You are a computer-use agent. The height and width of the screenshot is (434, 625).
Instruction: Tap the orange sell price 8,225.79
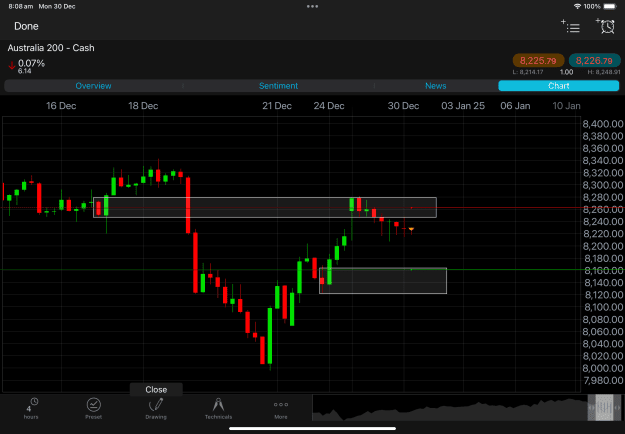(538, 61)
